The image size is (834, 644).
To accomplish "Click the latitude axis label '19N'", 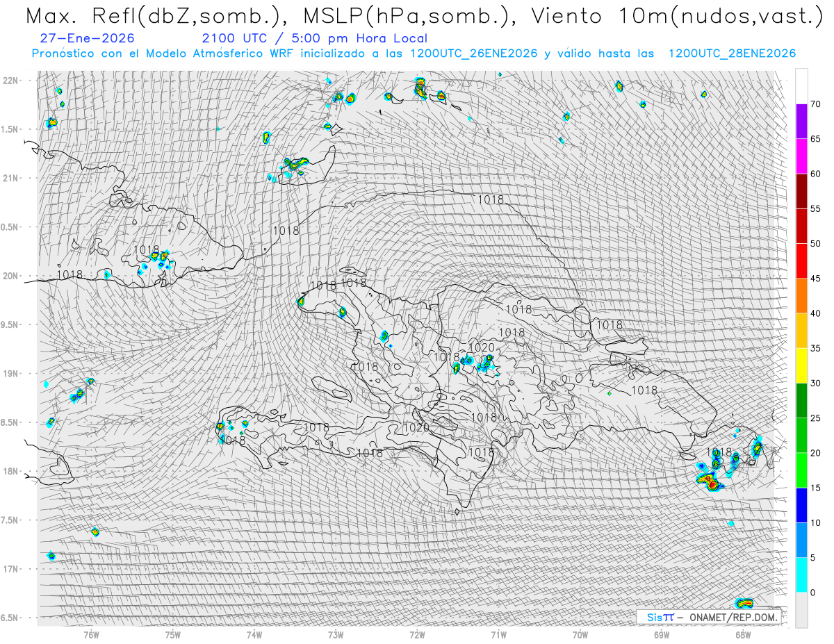I will [10, 374].
